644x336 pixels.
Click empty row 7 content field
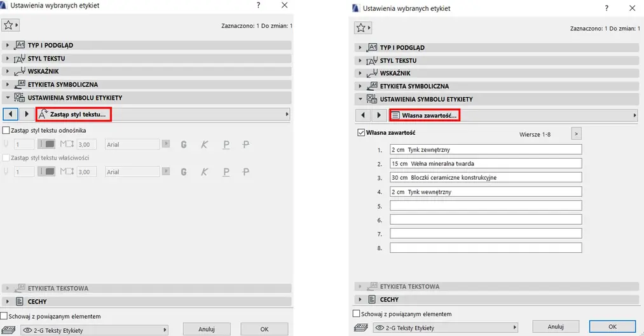[x=486, y=234]
